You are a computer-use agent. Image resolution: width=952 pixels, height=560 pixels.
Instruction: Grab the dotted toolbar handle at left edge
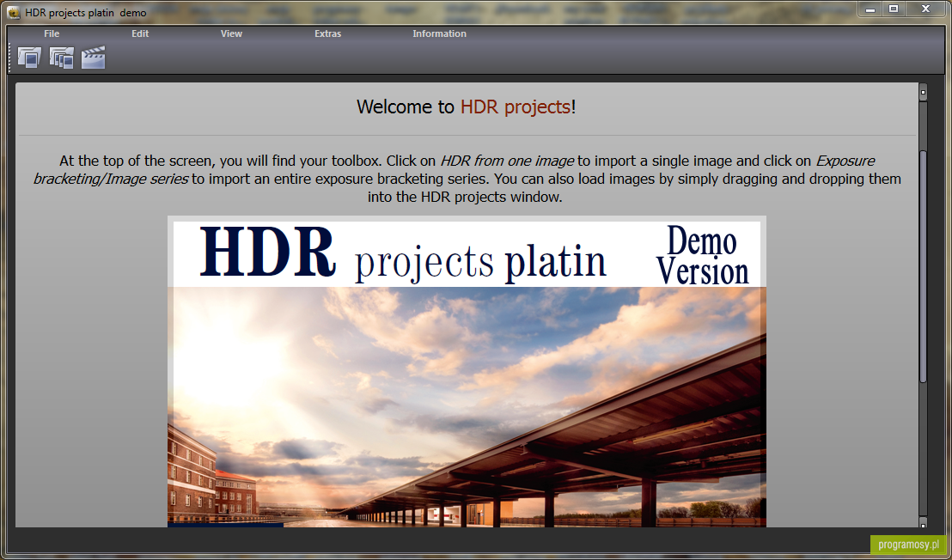click(x=9, y=58)
